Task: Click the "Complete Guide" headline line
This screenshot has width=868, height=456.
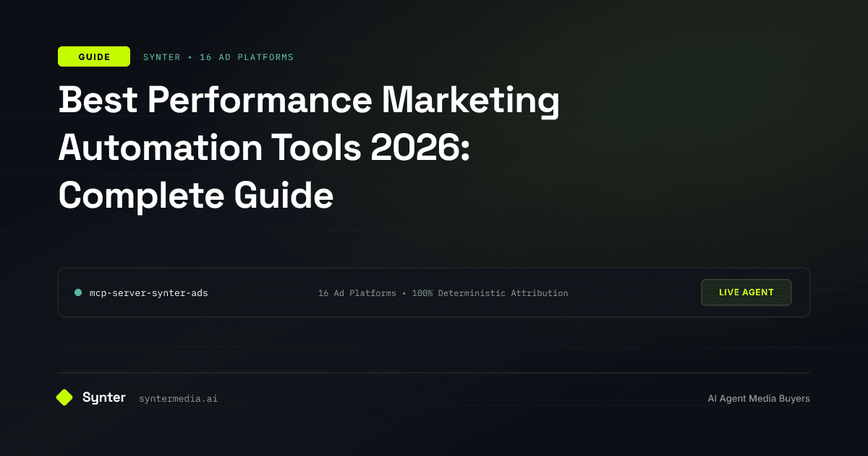Action: (196, 195)
